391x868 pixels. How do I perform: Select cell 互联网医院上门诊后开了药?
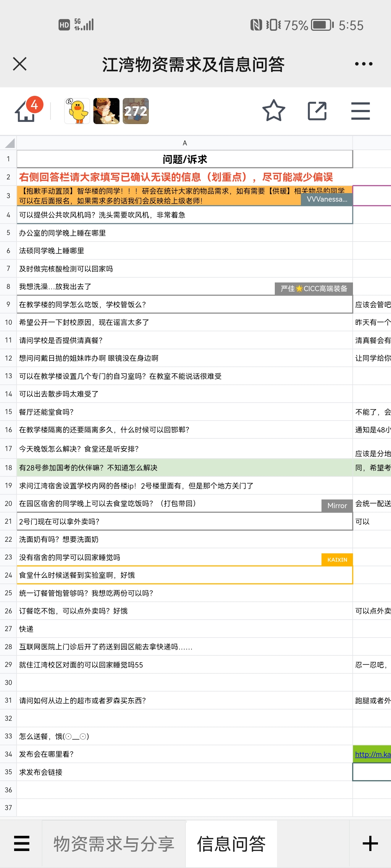[185, 647]
